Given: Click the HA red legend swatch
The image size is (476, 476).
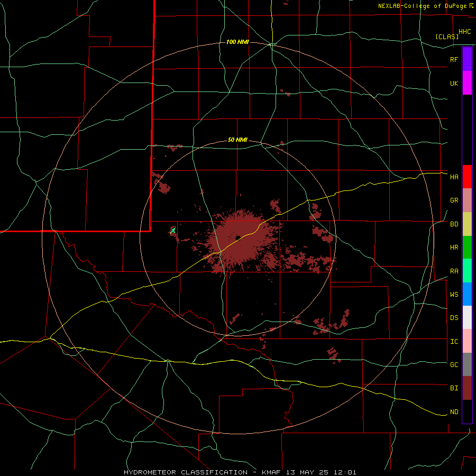Looking at the screenshot, I should [467, 177].
